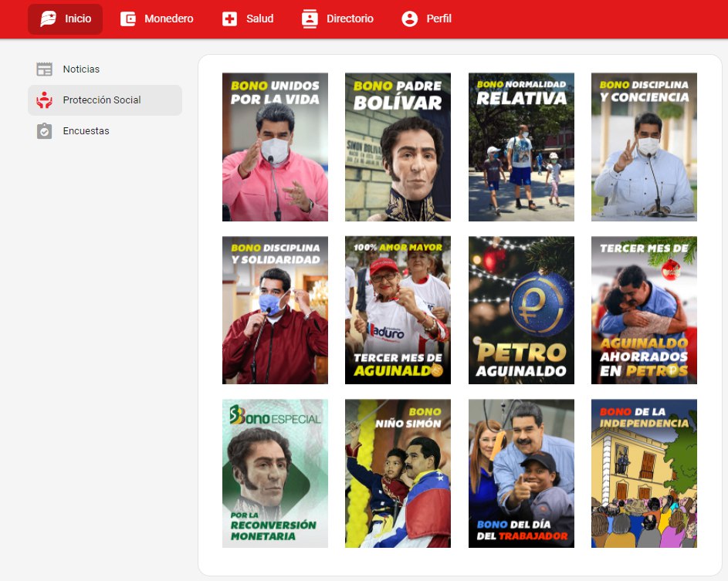Click the Inicio leaf logo icon
728x581 pixels.
tap(49, 19)
